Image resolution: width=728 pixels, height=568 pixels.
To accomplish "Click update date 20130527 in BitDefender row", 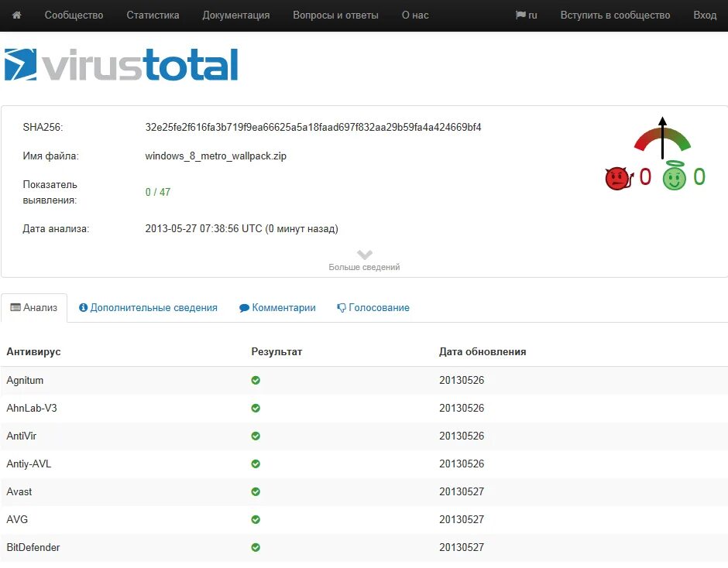I will (462, 548).
